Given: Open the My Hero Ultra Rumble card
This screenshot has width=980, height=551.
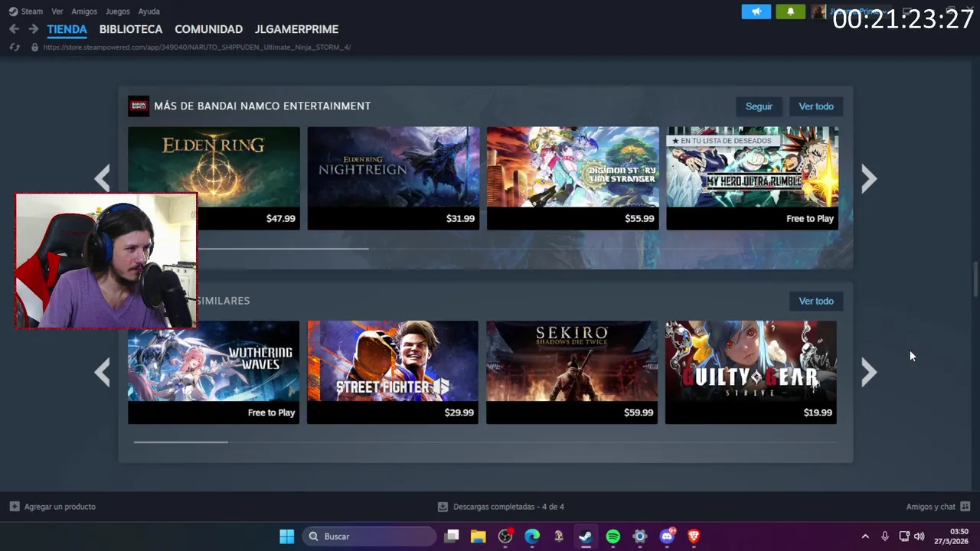Looking at the screenshot, I should [753, 178].
